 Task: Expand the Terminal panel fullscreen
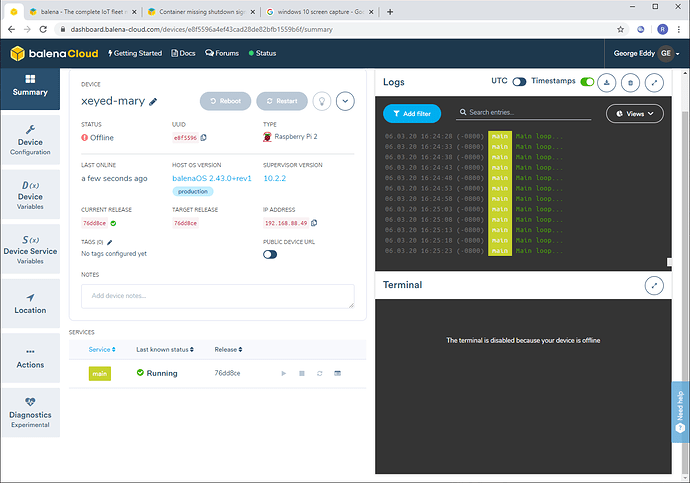[x=654, y=285]
